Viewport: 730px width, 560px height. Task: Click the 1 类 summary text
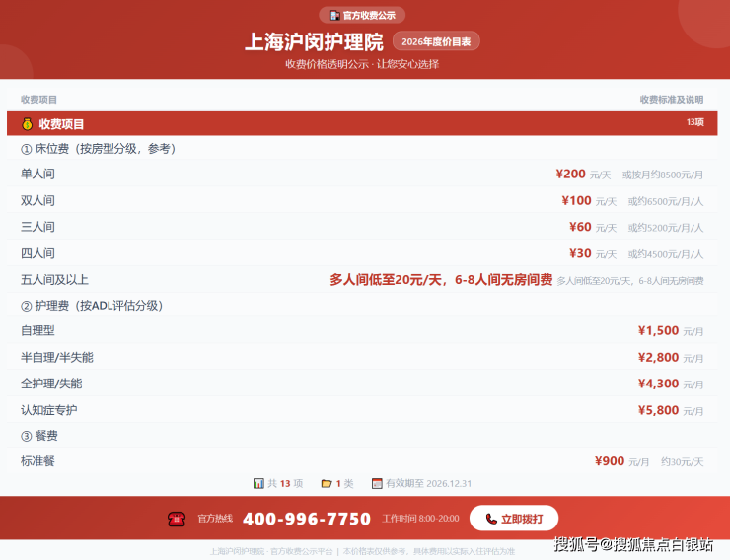[344, 484]
